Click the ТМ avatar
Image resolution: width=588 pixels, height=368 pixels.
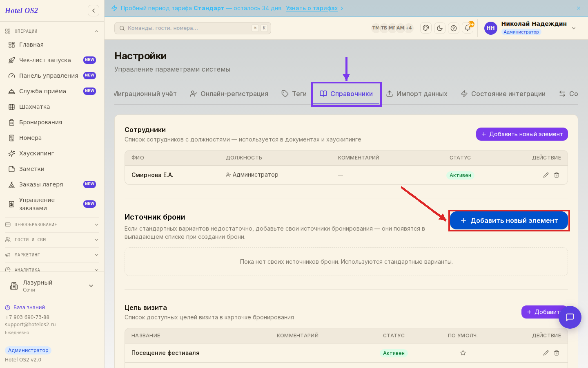[375, 28]
